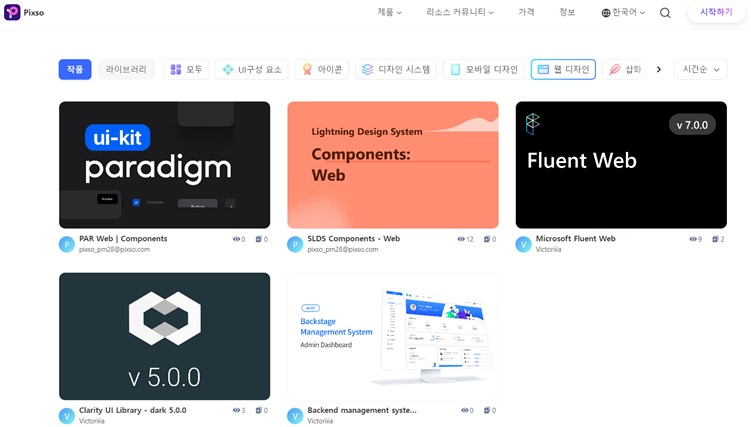The width and height of the screenshot is (751, 427).
Task: Click the Backend management author avatar
Action: [x=295, y=416]
